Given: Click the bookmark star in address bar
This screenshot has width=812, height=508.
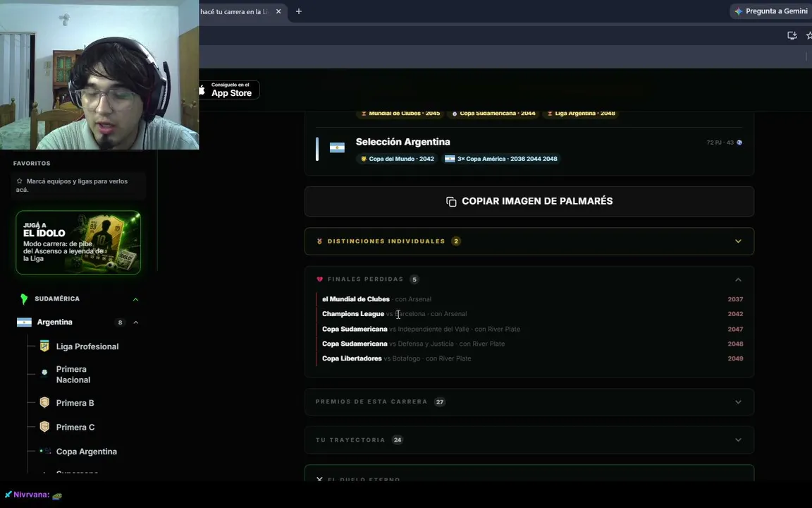Looking at the screenshot, I should 808,35.
